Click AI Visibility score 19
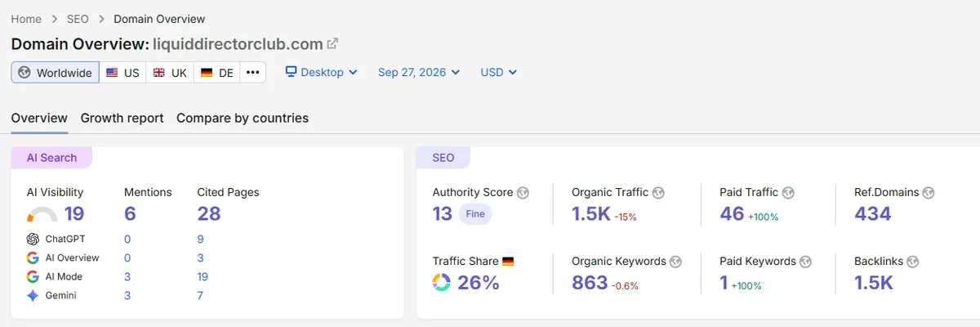Screen dimensions: 980x327 click(74, 214)
